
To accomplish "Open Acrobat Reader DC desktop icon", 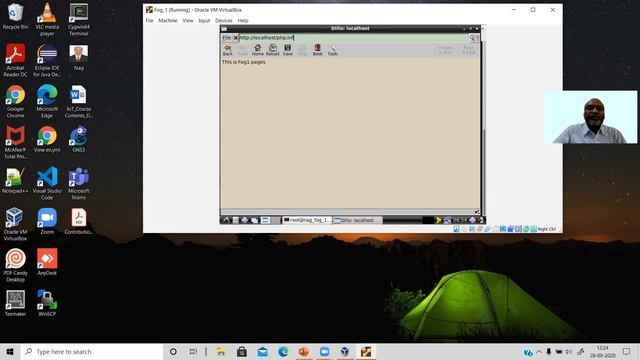I will 15,60.
